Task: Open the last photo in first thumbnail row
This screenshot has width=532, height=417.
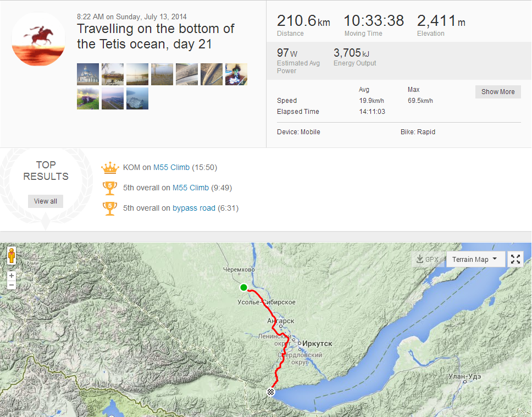Action: pyautogui.click(x=236, y=74)
